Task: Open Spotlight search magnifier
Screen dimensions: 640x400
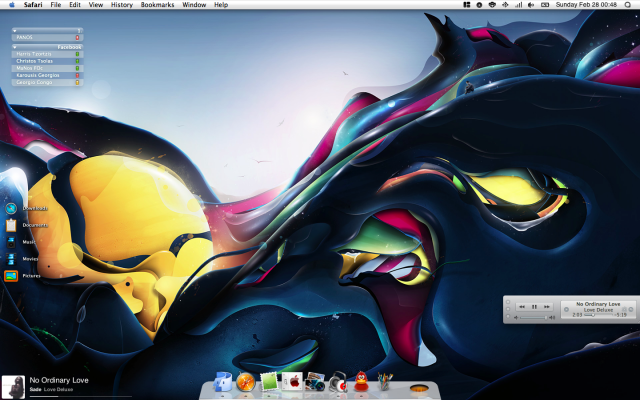Action: [x=628, y=5]
